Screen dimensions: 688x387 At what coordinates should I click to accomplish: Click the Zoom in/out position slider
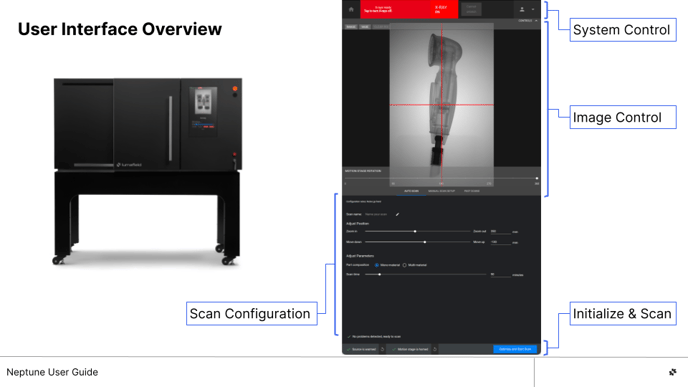(417, 231)
